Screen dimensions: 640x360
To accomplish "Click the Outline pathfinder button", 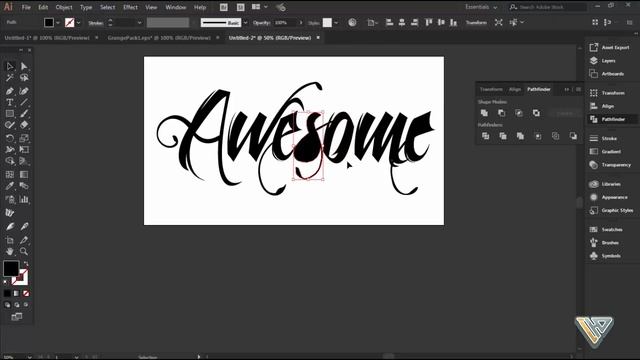I will pyautogui.click(x=556, y=136).
